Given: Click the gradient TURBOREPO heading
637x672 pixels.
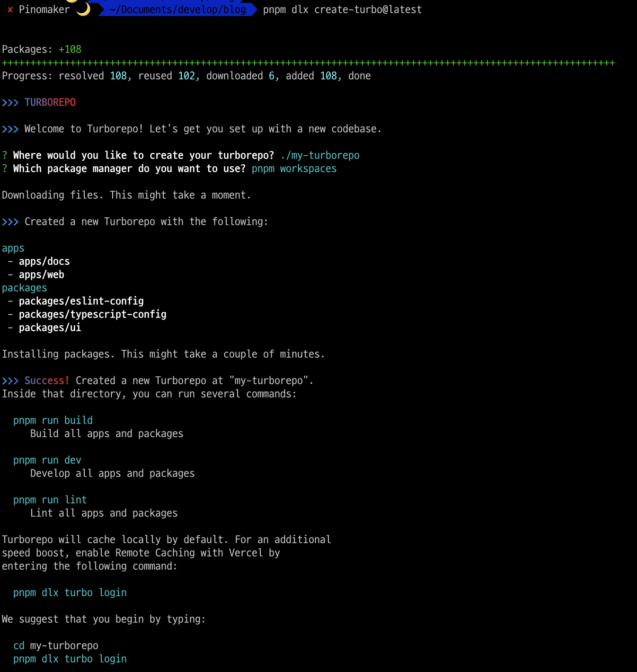Looking at the screenshot, I should (50, 102).
